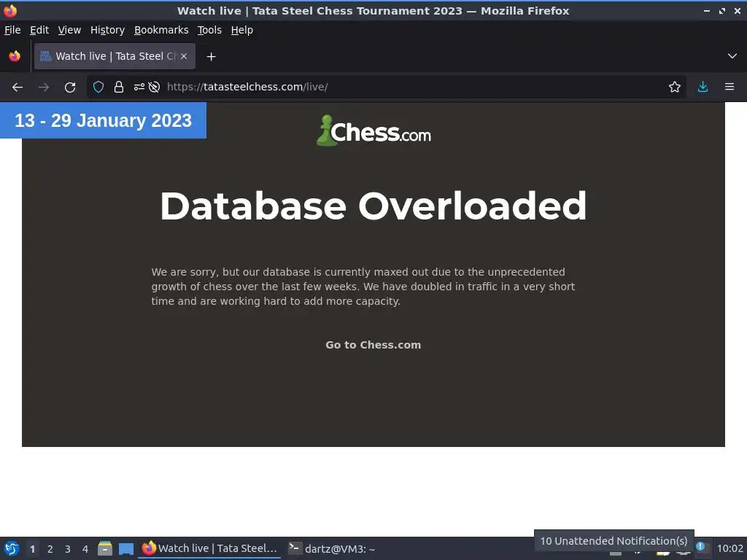Screen dimensions: 747x560
Task: Switch to virtual desktop 3
Action: tap(68, 549)
